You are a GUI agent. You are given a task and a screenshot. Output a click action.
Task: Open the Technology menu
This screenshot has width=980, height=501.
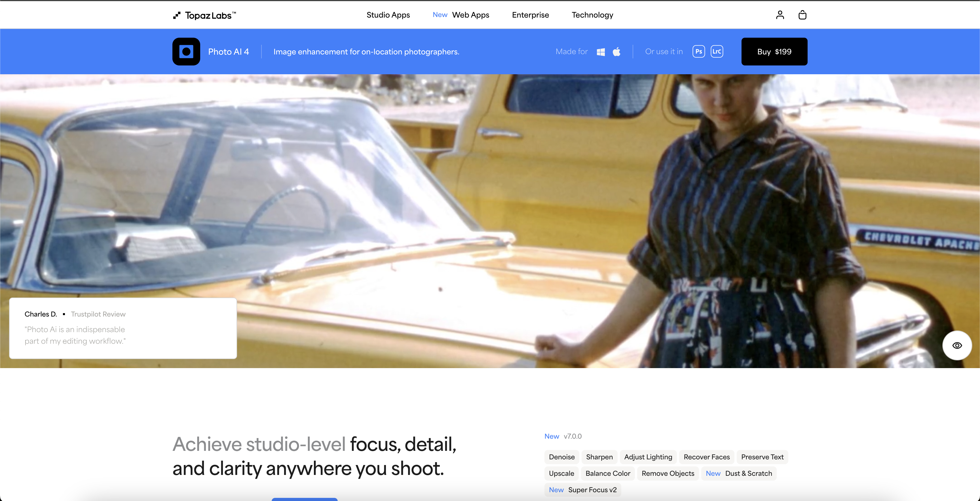pyautogui.click(x=592, y=15)
